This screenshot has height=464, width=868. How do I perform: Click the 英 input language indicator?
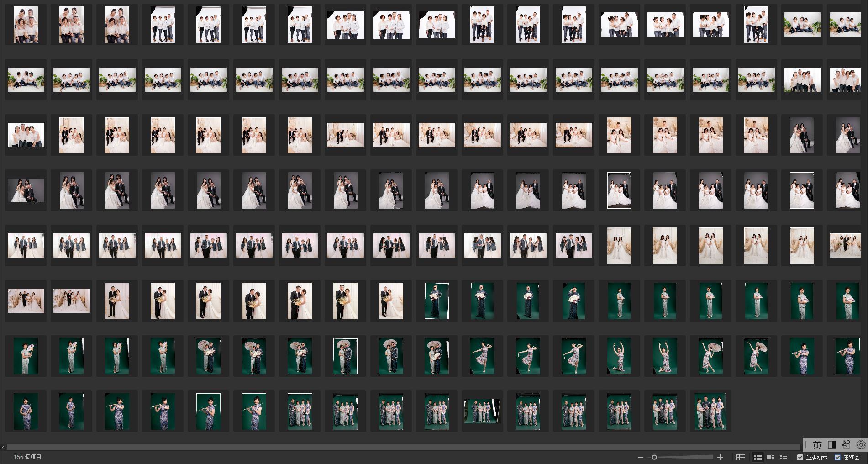[x=817, y=445]
